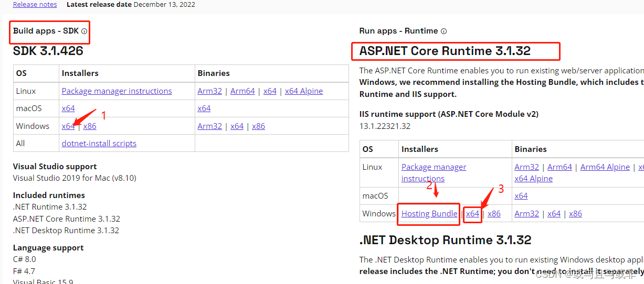Download SDK 3.1.426 Windows x64 installer
The width and height of the screenshot is (644, 284).
[68, 126]
